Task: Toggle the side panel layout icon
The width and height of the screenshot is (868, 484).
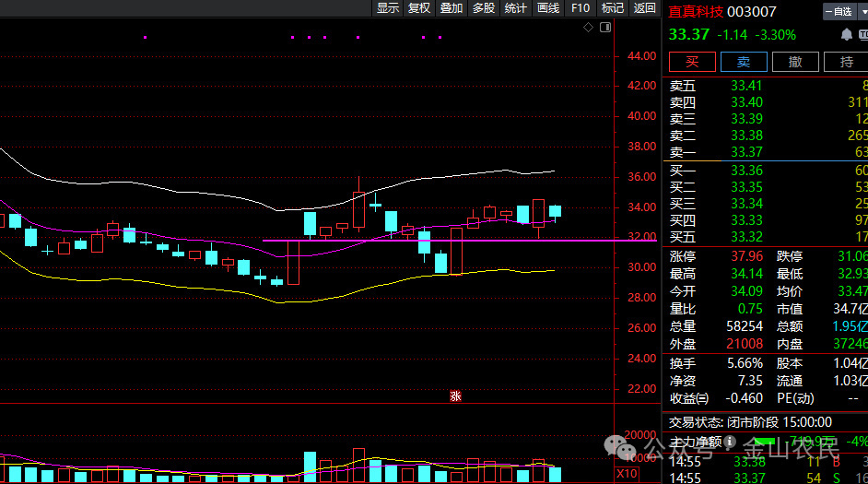Action: tap(604, 28)
